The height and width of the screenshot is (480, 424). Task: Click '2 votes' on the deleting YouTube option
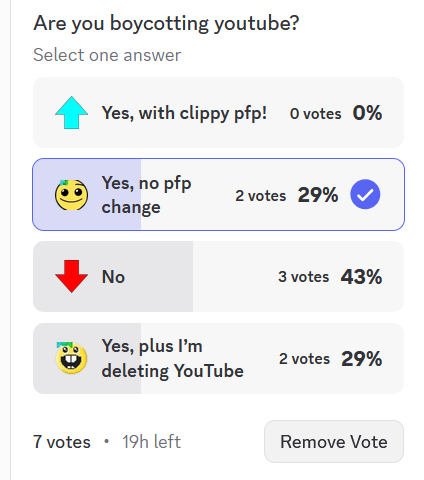pos(304,359)
